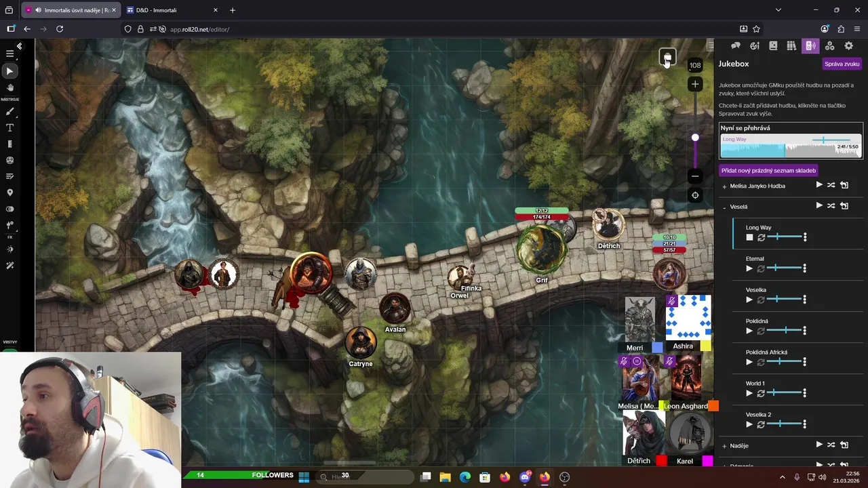Choose the Pan hand tool
868x488 pixels.
click(9, 87)
